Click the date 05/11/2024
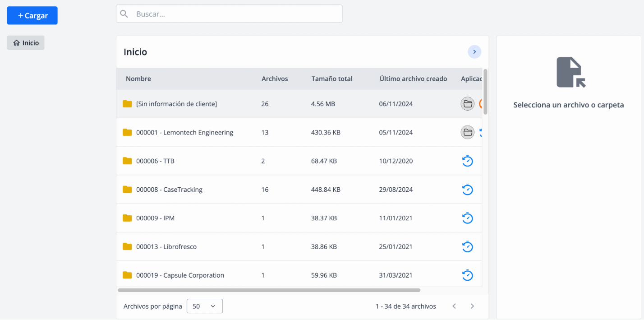The height and width of the screenshot is (320, 644). coord(396,132)
